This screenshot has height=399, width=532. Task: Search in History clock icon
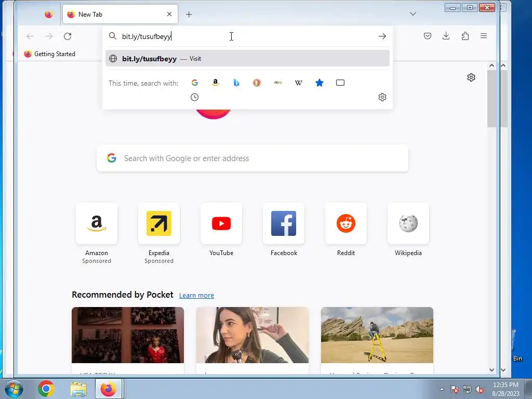click(195, 97)
